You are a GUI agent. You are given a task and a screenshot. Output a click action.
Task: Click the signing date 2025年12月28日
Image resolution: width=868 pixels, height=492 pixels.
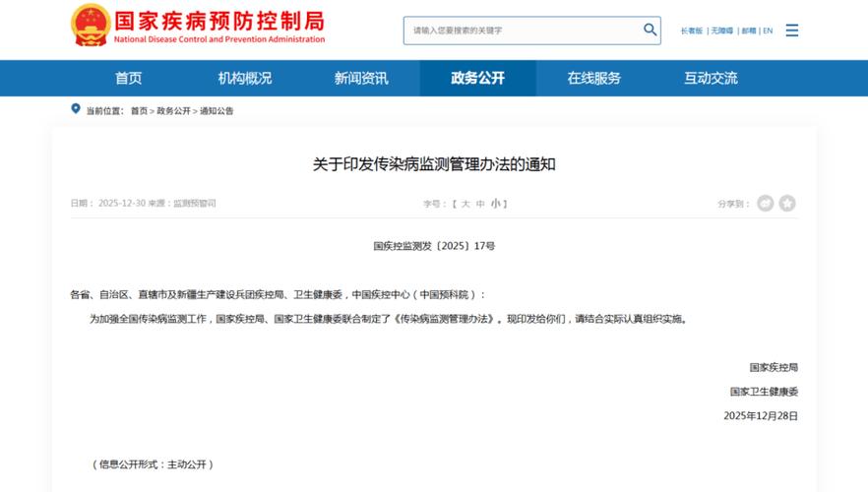[761, 415]
